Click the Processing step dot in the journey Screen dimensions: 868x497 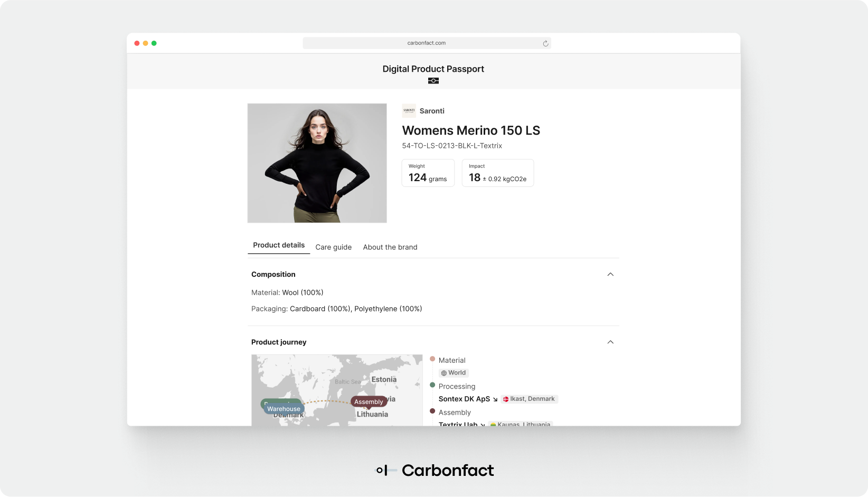click(x=432, y=385)
